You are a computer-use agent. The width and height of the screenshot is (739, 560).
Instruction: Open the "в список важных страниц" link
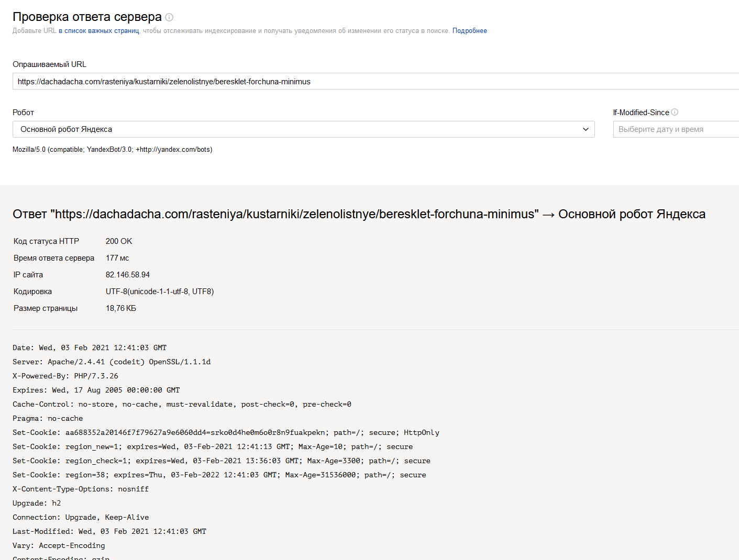99,31
